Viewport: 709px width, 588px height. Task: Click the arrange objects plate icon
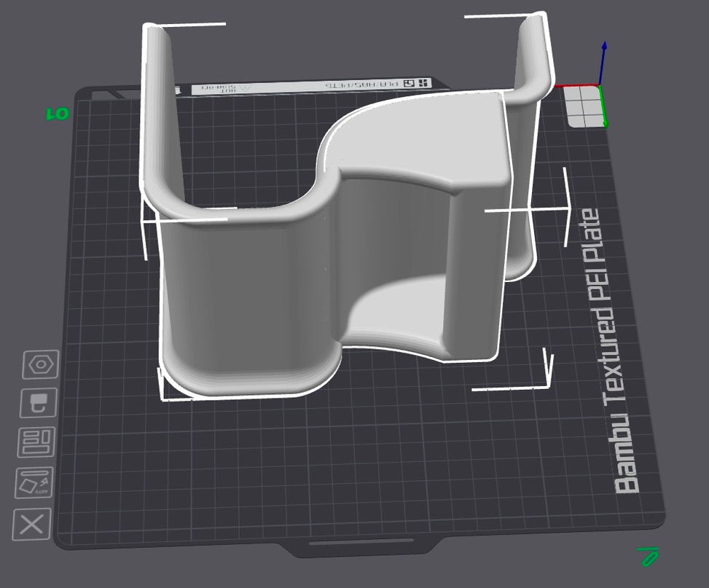pyautogui.click(x=36, y=442)
